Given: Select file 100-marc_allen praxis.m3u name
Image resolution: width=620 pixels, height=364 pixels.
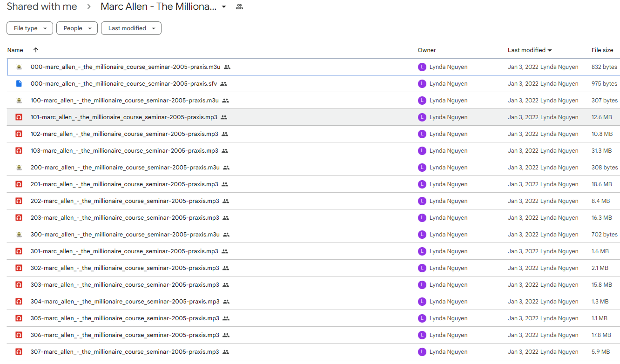Looking at the screenshot, I should pyautogui.click(x=124, y=101).
